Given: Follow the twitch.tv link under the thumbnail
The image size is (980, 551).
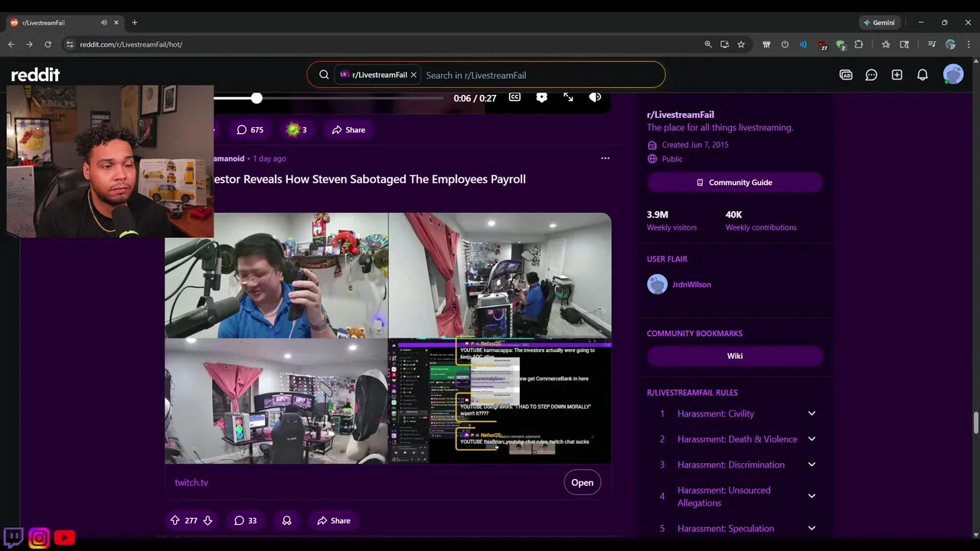Looking at the screenshot, I should pyautogui.click(x=191, y=483).
